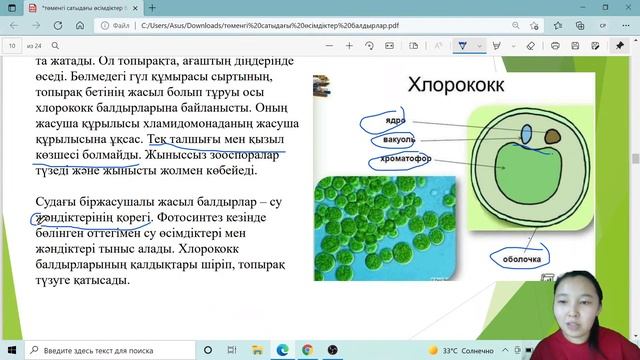Open Edge settings and more menu
This screenshot has height=360, width=640.
[626, 25]
